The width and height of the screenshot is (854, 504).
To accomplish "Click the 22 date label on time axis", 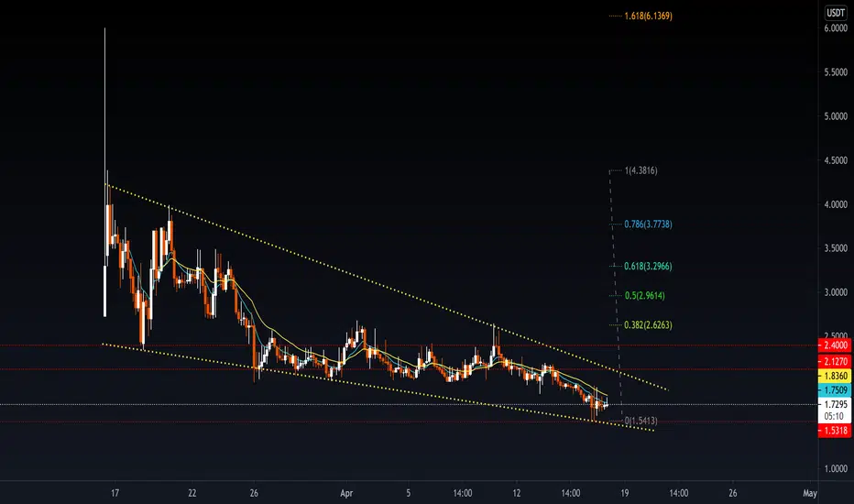I will point(192,493).
